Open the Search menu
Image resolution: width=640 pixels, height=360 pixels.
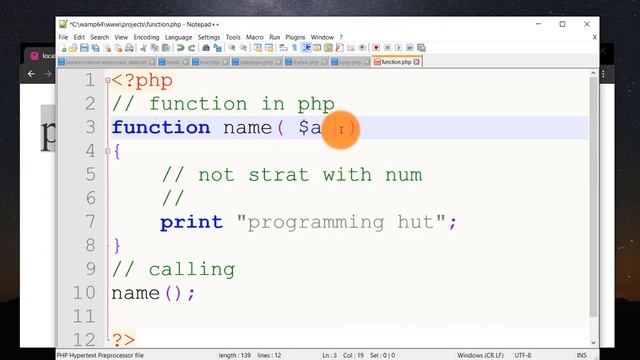tap(100, 37)
